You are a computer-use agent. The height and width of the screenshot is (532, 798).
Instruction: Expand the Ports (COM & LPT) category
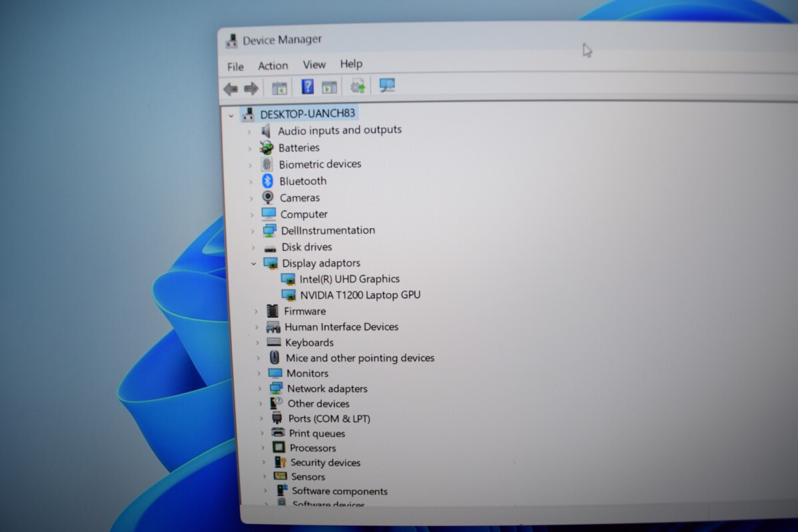point(261,419)
